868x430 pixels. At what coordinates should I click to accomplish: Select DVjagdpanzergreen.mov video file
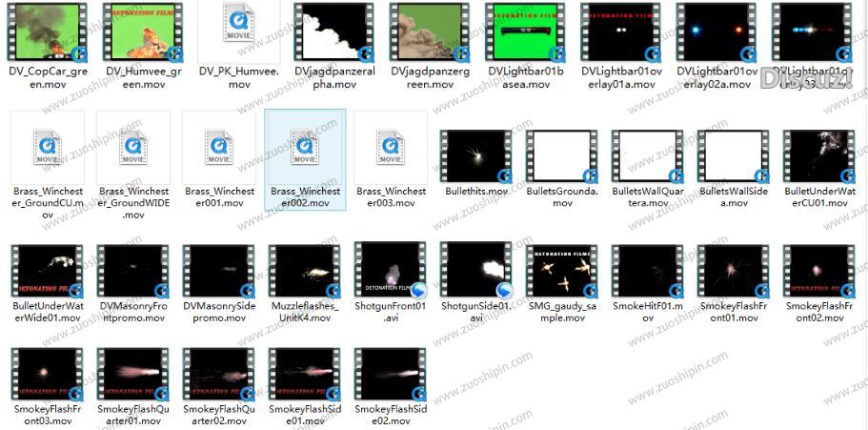click(x=391, y=31)
